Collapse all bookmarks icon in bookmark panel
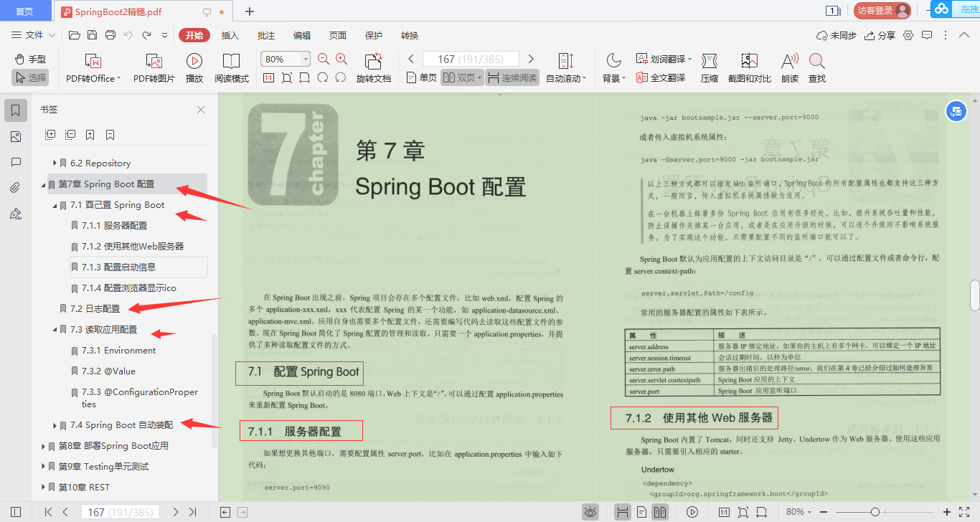This screenshot has height=522, width=980. pyautogui.click(x=70, y=134)
